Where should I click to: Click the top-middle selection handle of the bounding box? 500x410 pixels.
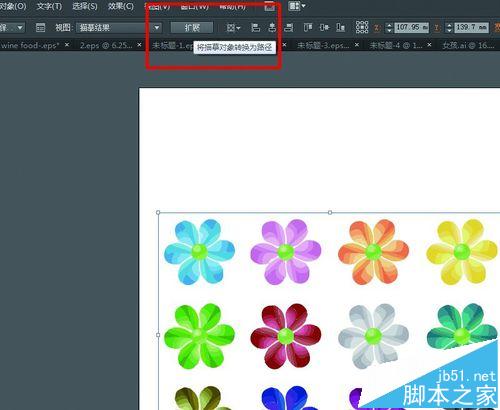pos(330,212)
